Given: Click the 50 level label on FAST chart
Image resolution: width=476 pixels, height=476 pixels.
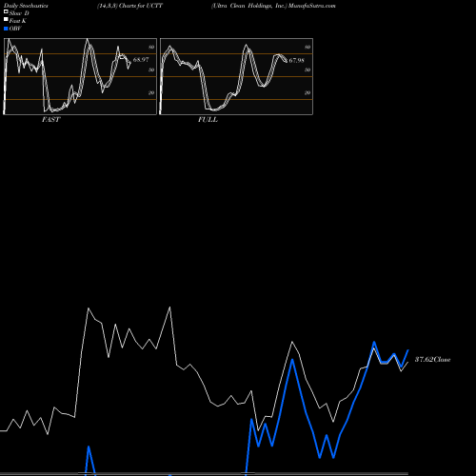Looking at the screenshot, I should click(151, 69).
